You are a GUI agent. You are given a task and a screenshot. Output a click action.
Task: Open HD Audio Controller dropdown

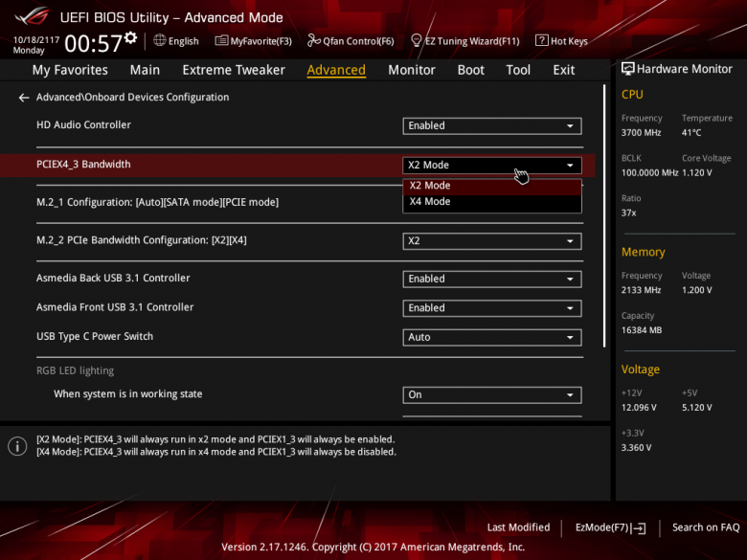point(491,125)
